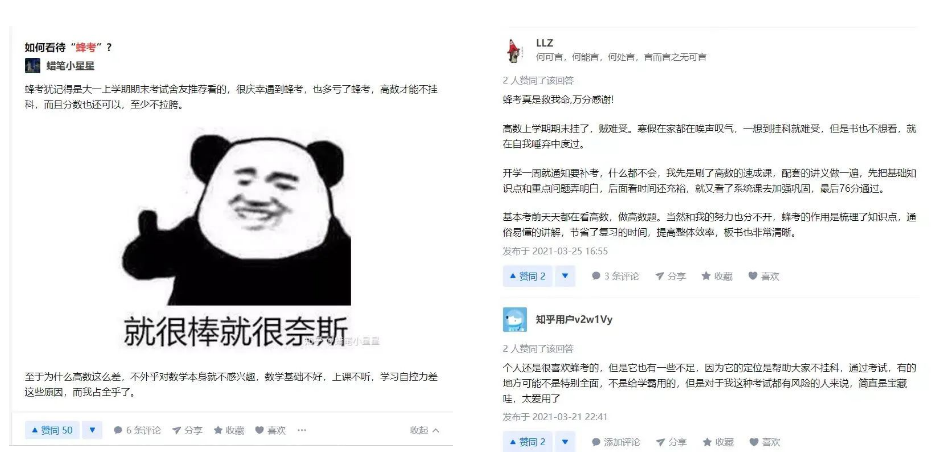Share LLZ's answer

point(670,276)
